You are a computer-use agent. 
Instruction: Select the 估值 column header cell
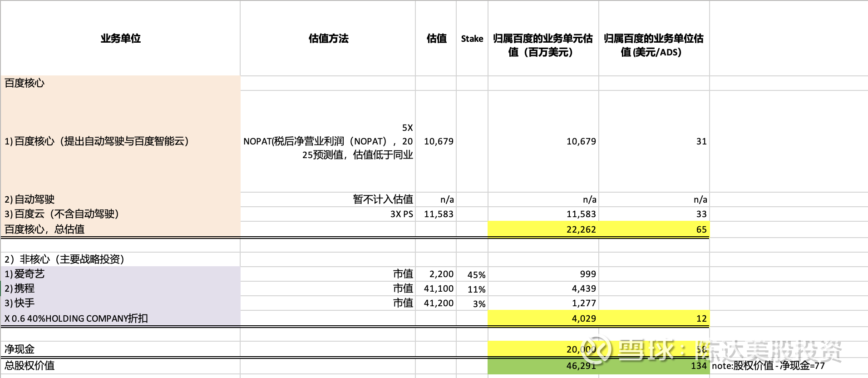pyautogui.click(x=436, y=39)
